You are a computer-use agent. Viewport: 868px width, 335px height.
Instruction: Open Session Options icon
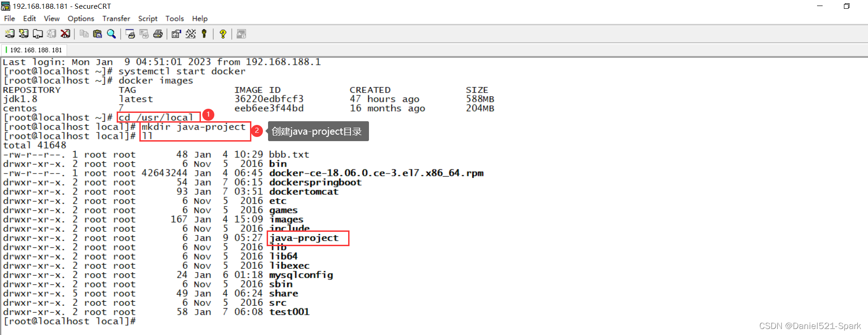coord(176,34)
